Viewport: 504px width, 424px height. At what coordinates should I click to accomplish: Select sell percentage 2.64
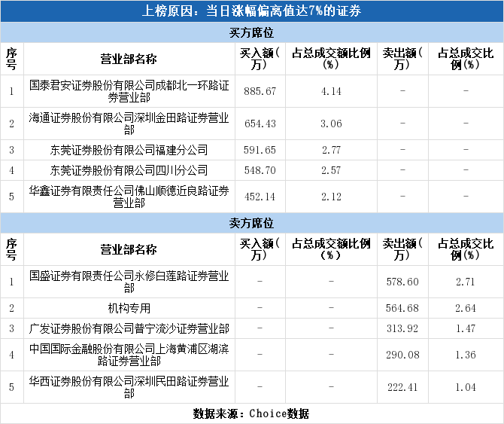[x=466, y=308]
